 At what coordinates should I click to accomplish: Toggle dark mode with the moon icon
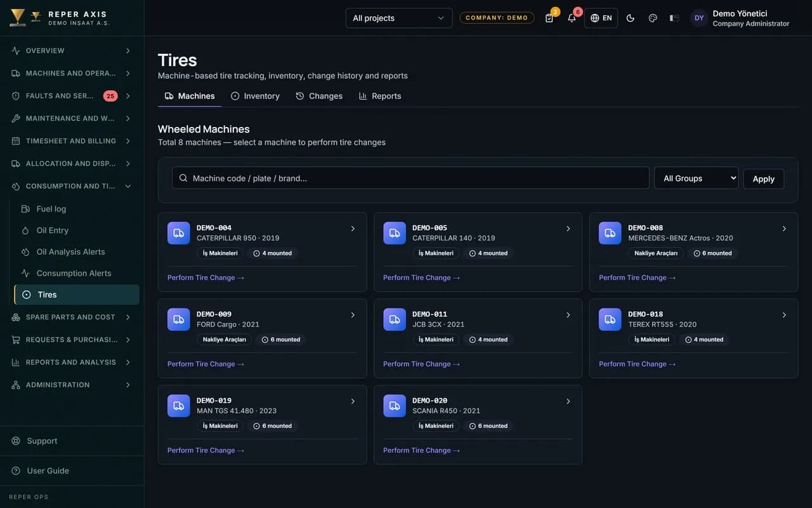point(631,18)
